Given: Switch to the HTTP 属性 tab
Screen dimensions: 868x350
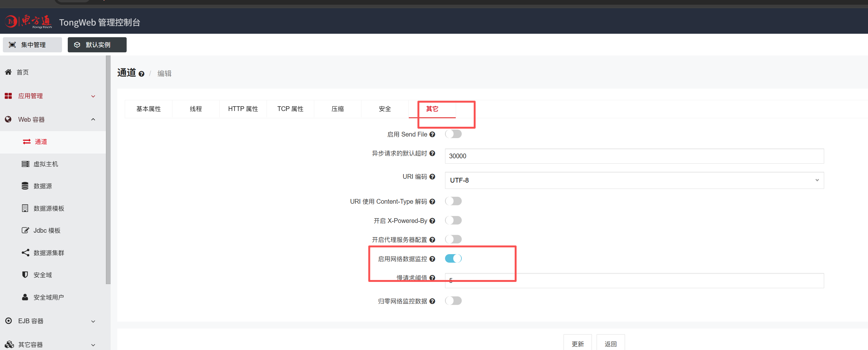Looking at the screenshot, I should [243, 109].
